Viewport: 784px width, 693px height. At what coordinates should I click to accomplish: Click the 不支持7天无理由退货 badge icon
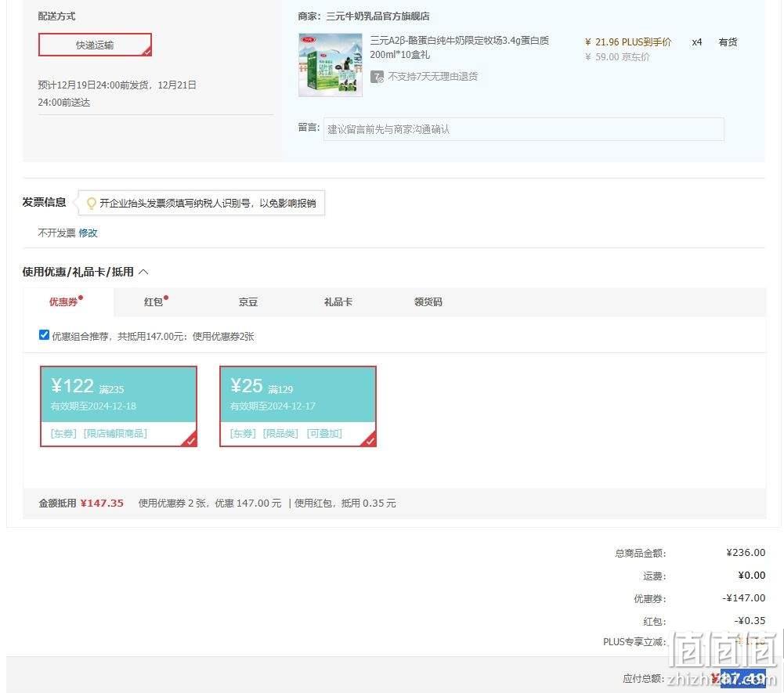coord(377,77)
